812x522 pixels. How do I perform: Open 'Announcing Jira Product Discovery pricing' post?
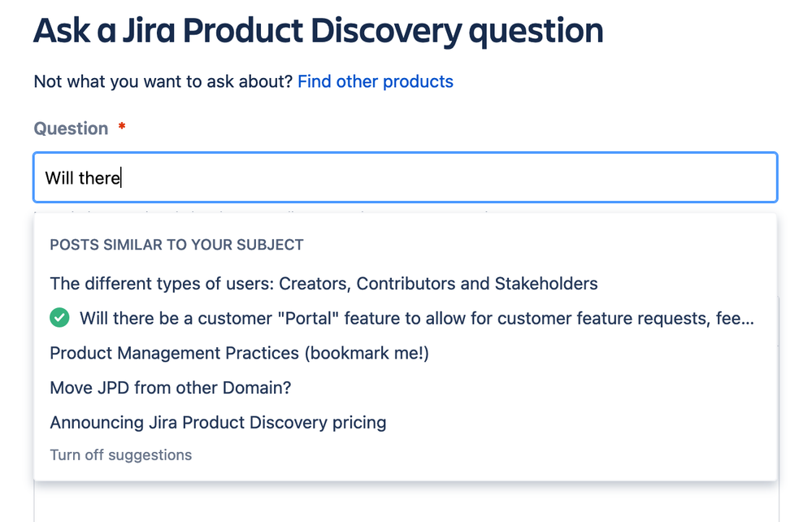point(218,423)
